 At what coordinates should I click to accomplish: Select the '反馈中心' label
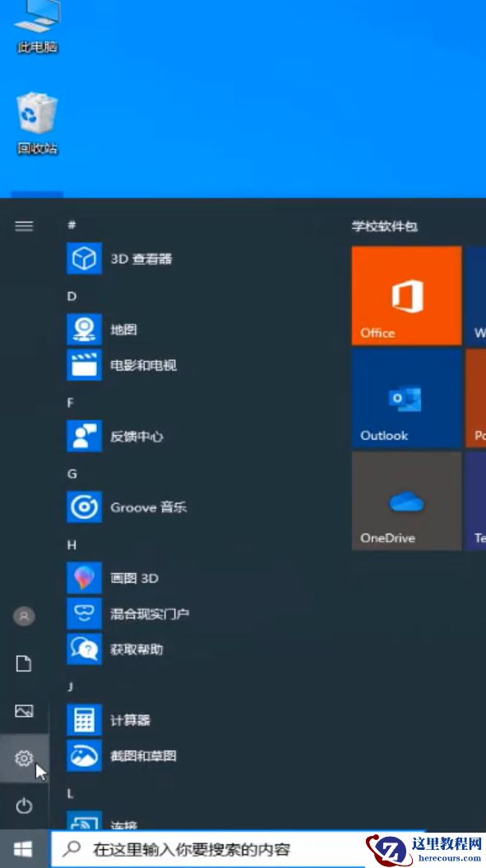[137, 436]
